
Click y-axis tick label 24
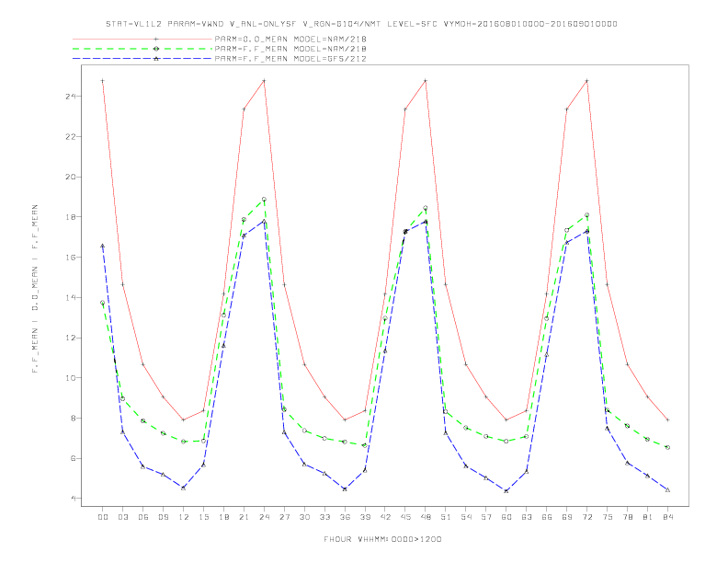coord(70,97)
